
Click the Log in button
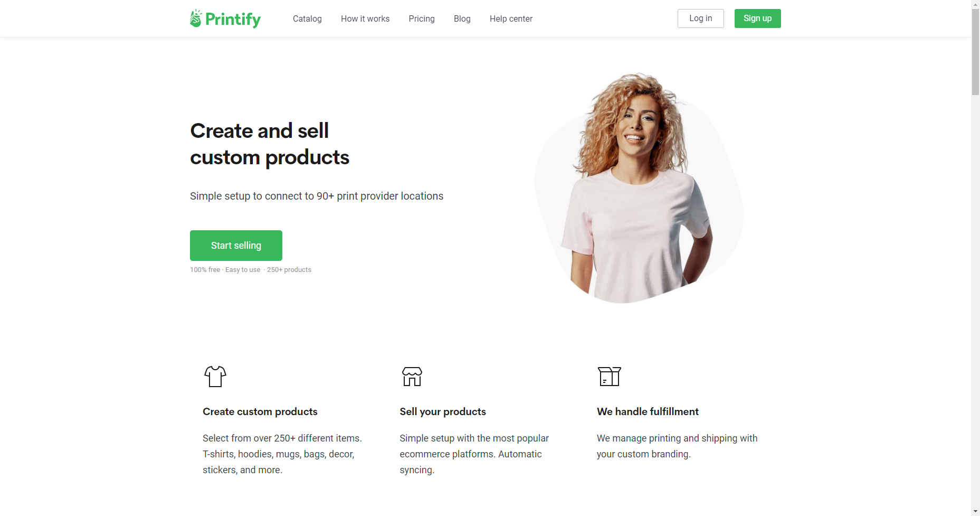[x=701, y=18]
